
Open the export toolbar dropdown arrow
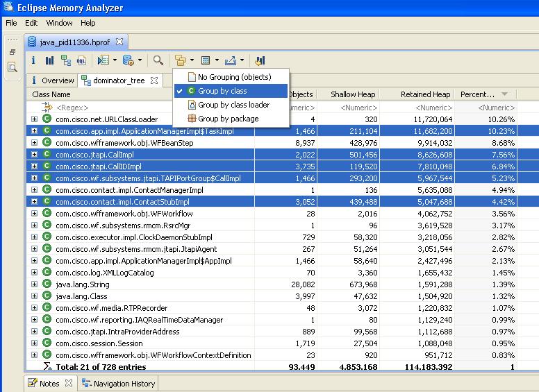[x=243, y=61]
